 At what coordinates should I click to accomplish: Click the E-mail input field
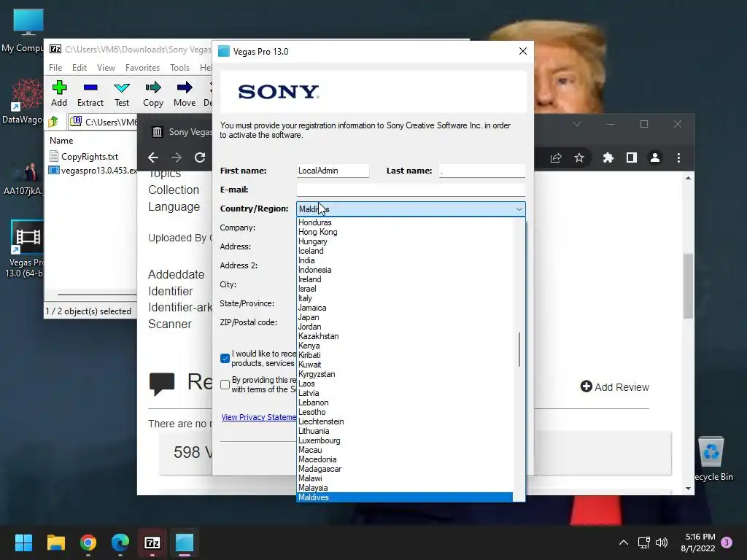[411, 190]
